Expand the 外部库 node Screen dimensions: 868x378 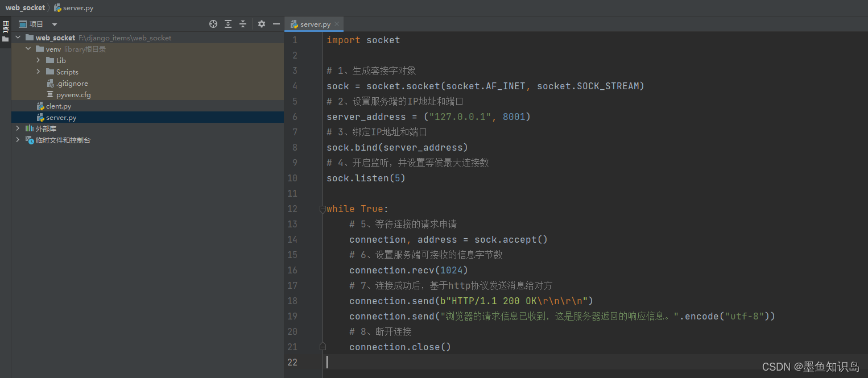[x=18, y=128]
